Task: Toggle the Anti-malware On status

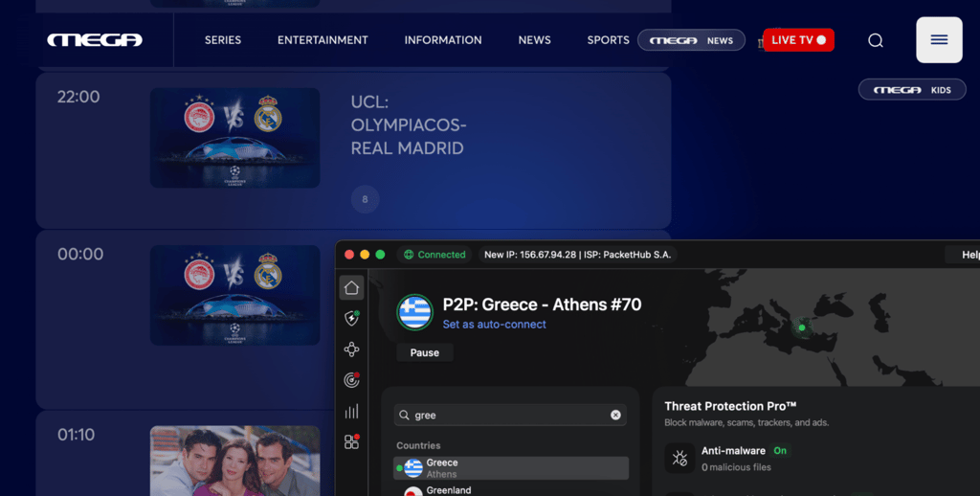Action: pyautogui.click(x=780, y=450)
